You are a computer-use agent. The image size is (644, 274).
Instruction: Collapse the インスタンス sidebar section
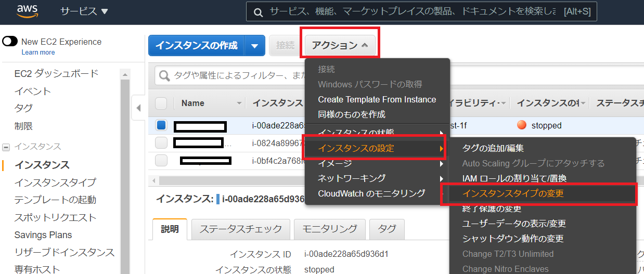pos(6,147)
